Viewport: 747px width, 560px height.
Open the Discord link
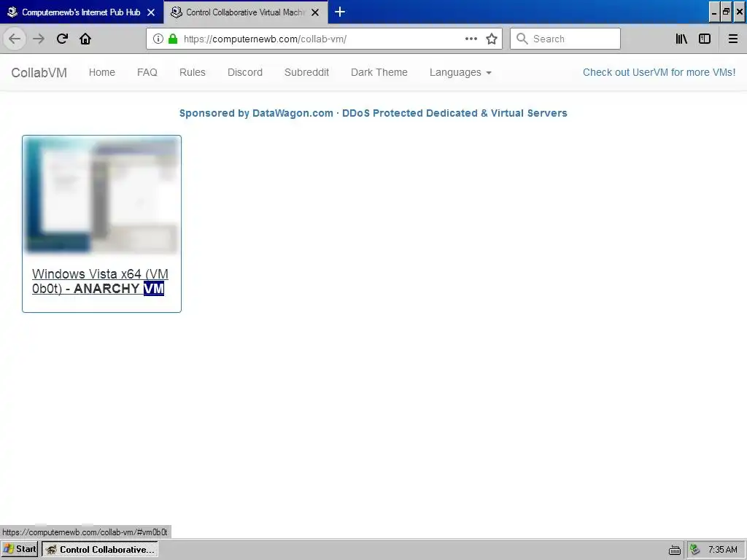tap(245, 72)
